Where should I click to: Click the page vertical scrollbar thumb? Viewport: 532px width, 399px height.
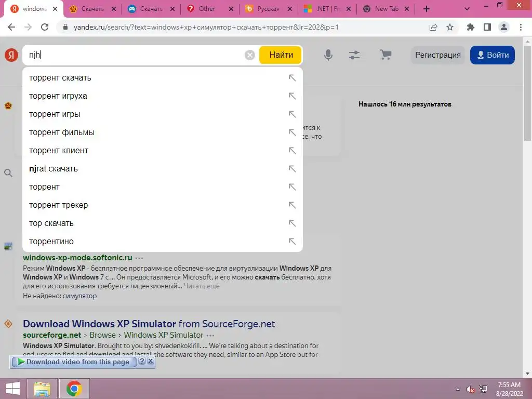[x=527, y=94]
